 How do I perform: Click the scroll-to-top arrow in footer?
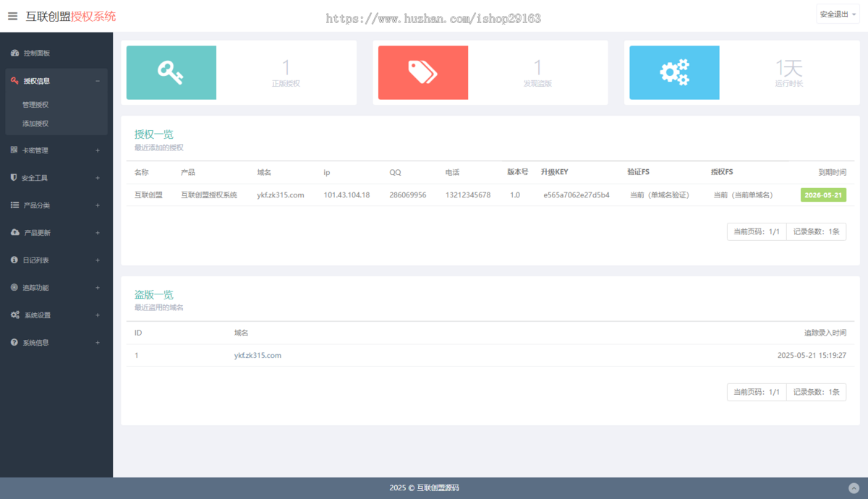click(854, 488)
